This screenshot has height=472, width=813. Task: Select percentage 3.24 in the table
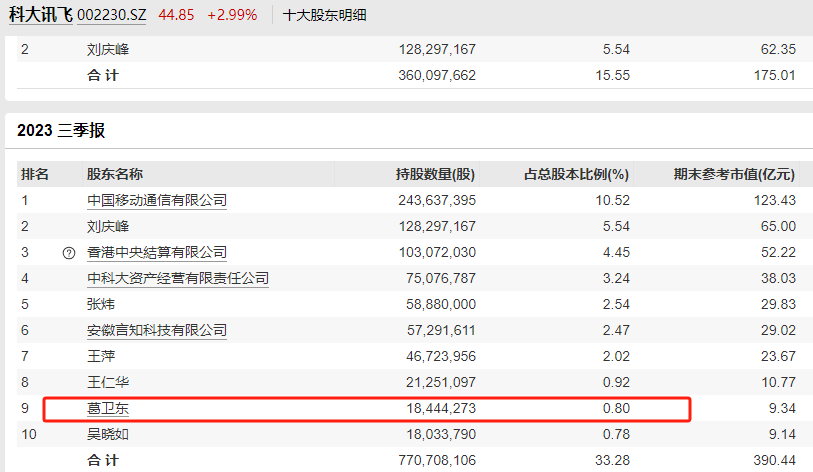[x=616, y=278]
